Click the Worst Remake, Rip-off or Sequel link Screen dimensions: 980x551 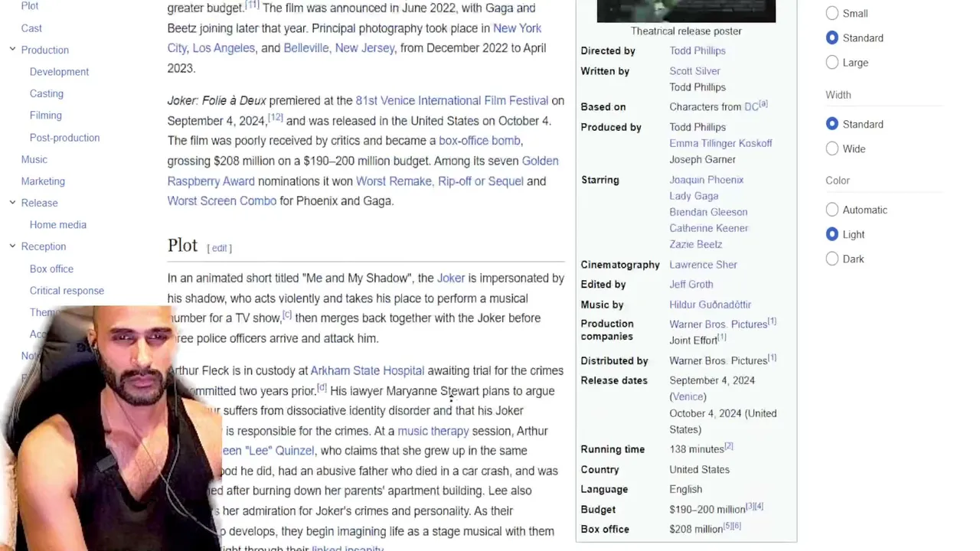click(439, 181)
